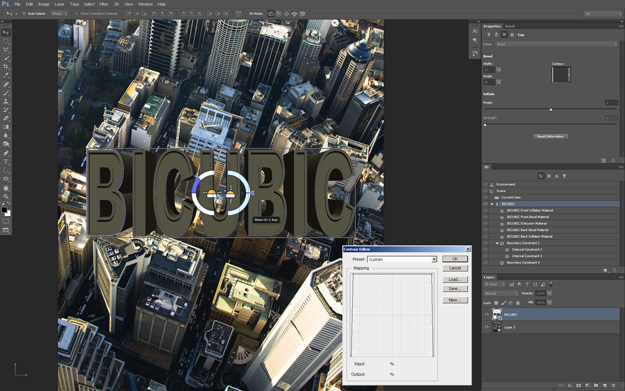Click the Rotate 3D Object mode icon
625x391 pixels.
coord(271,14)
